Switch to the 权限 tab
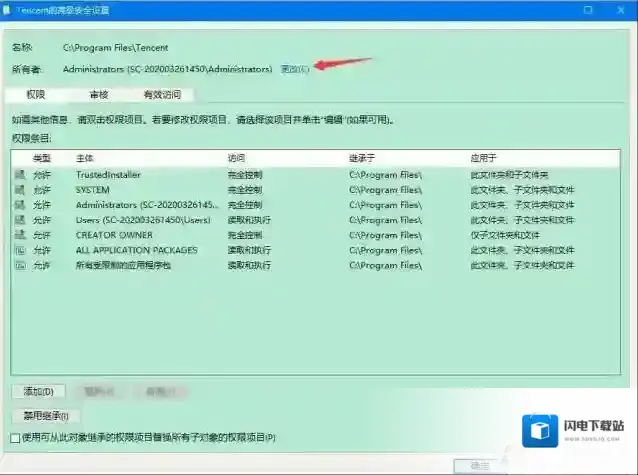 [36, 95]
